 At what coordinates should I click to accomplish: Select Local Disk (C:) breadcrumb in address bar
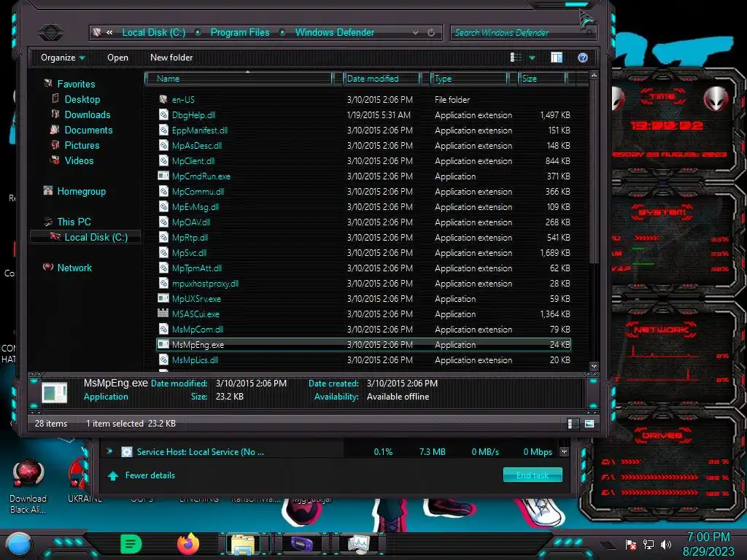tap(153, 32)
